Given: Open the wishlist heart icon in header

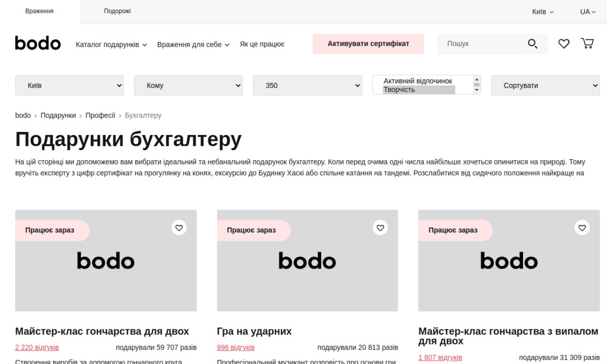Looking at the screenshot, I should coord(563,44).
